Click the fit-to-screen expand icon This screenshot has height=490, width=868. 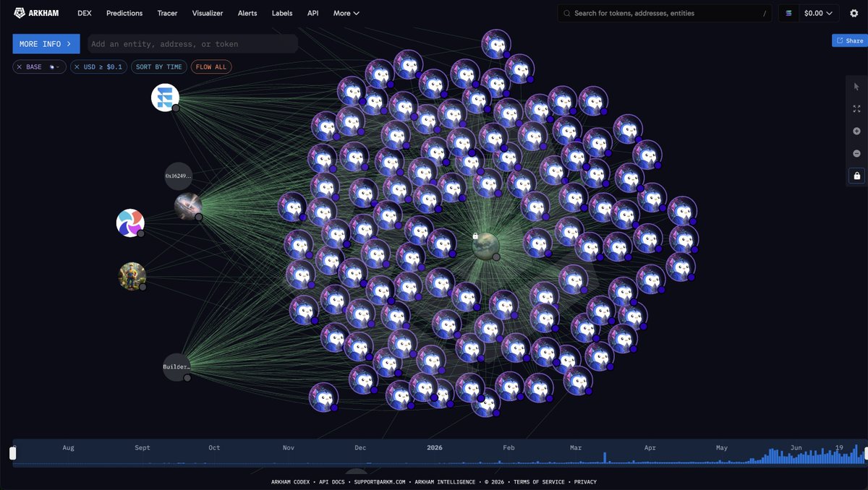857,109
